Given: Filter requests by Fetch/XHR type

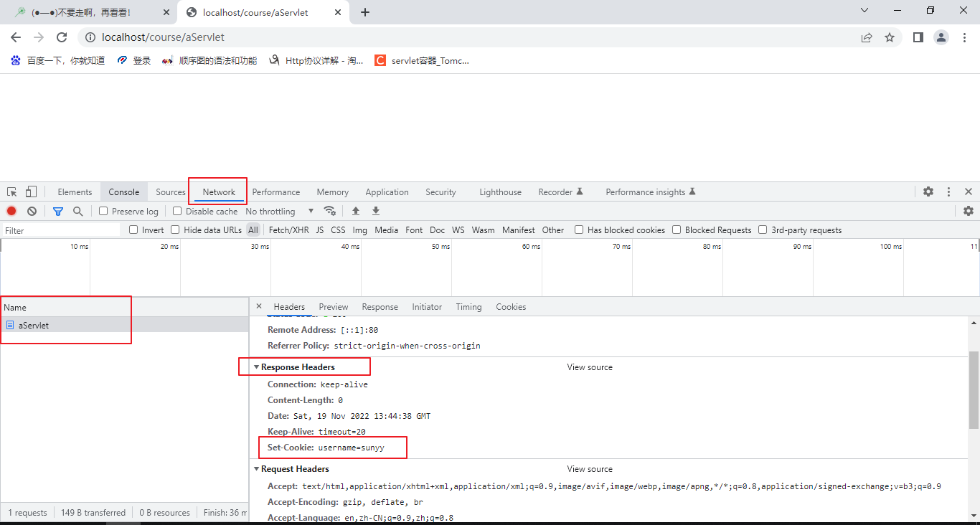Looking at the screenshot, I should (x=288, y=230).
